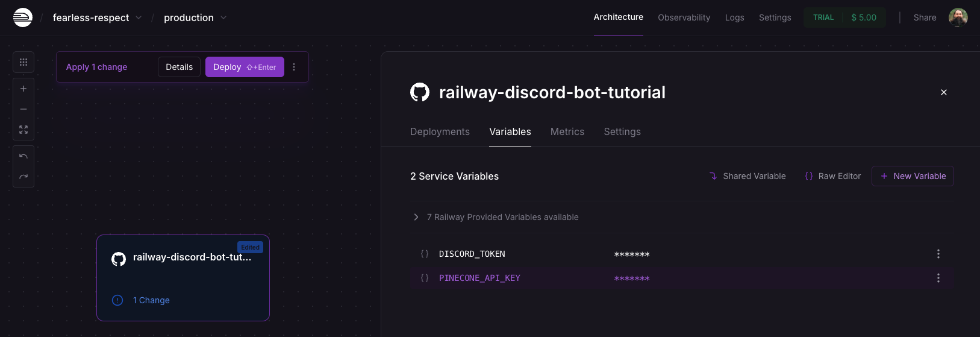Open the user avatar menu

coord(958,17)
